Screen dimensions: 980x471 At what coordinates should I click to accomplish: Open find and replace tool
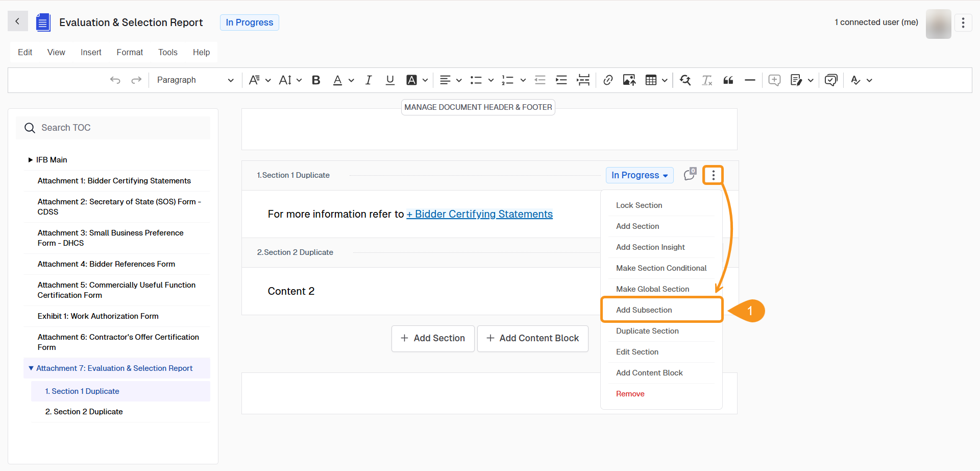pos(685,80)
